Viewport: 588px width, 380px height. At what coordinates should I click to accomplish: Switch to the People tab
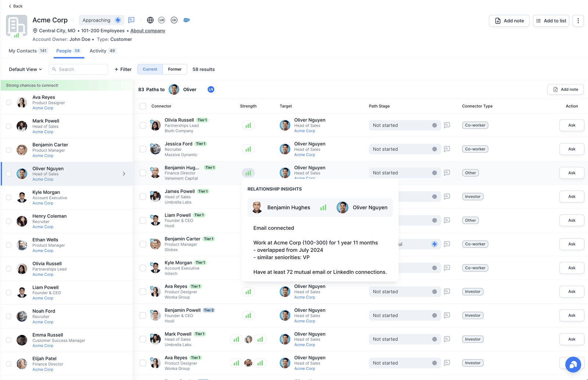[69, 51]
